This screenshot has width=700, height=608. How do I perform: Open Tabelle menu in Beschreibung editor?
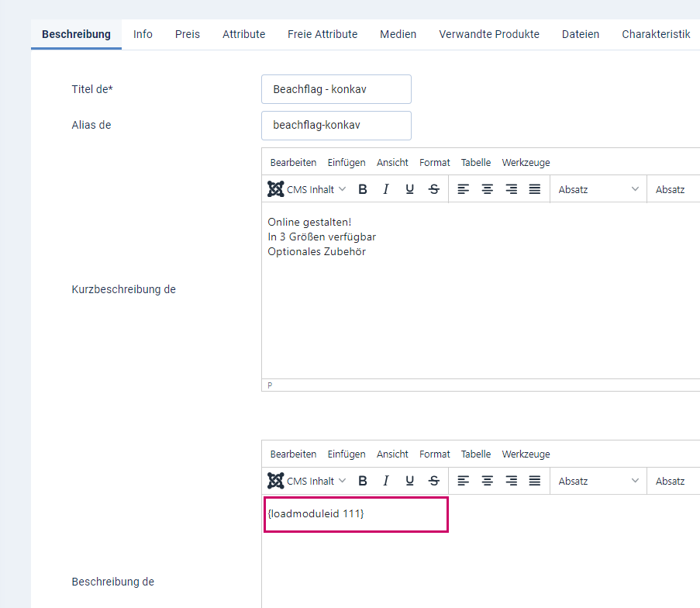click(476, 454)
